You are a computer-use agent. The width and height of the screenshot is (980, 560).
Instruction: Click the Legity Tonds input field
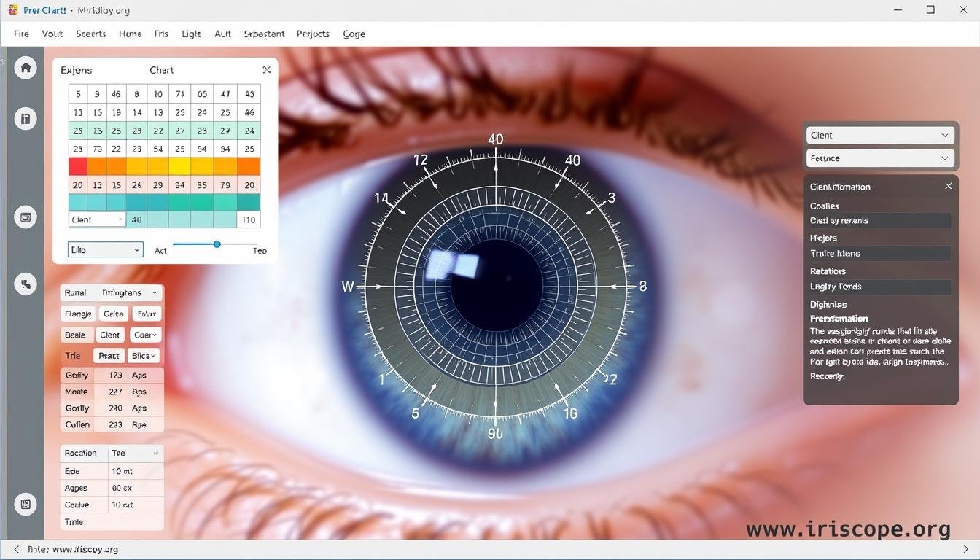pos(879,287)
